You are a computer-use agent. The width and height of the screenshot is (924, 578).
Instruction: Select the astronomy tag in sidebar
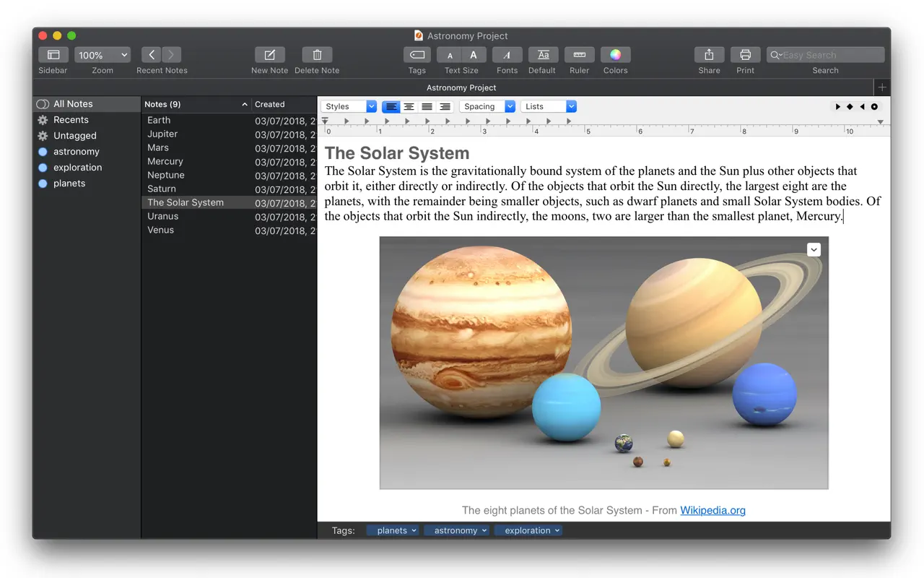coord(77,152)
